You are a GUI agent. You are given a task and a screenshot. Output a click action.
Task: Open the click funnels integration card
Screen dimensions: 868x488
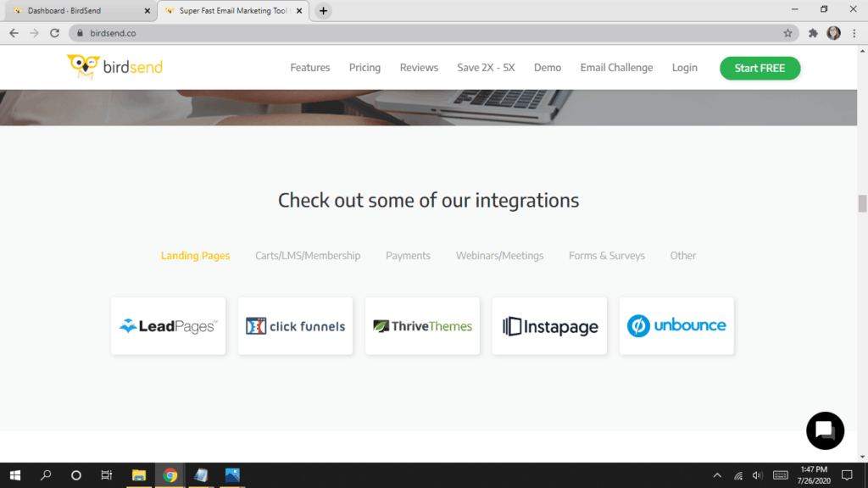pyautogui.click(x=295, y=326)
